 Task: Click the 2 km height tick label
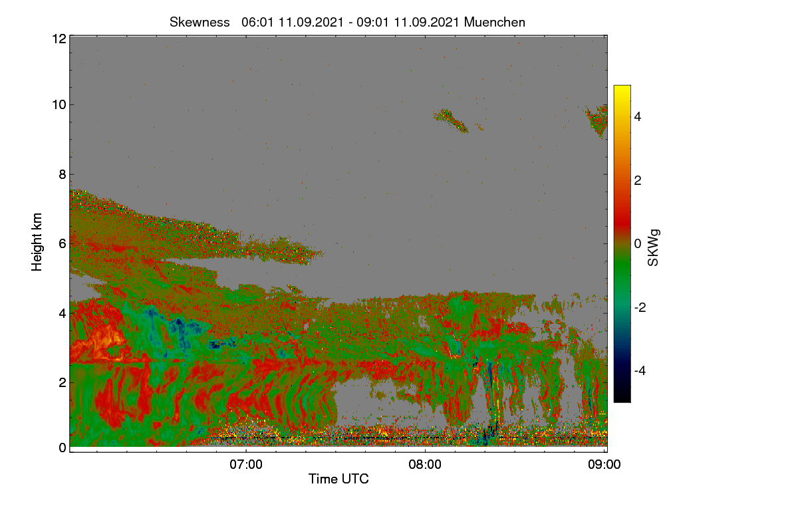[x=62, y=382]
